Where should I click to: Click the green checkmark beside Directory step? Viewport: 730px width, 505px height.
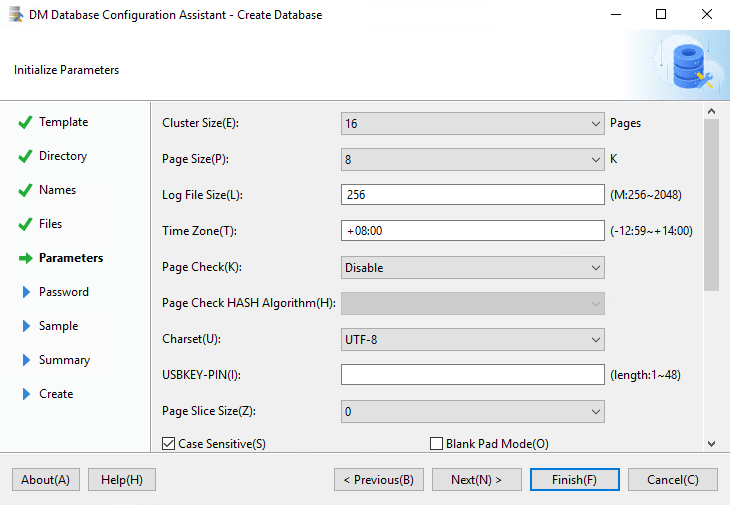25,157
